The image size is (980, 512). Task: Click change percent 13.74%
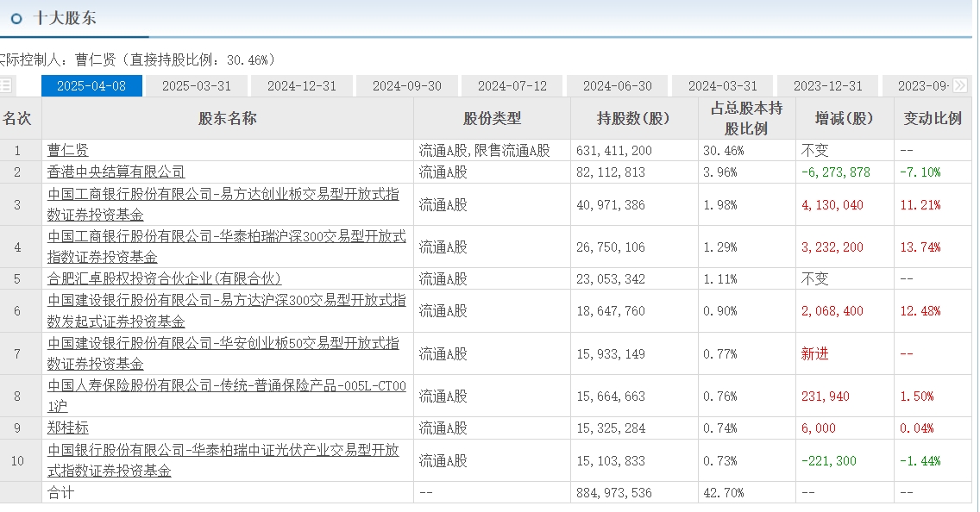click(920, 247)
